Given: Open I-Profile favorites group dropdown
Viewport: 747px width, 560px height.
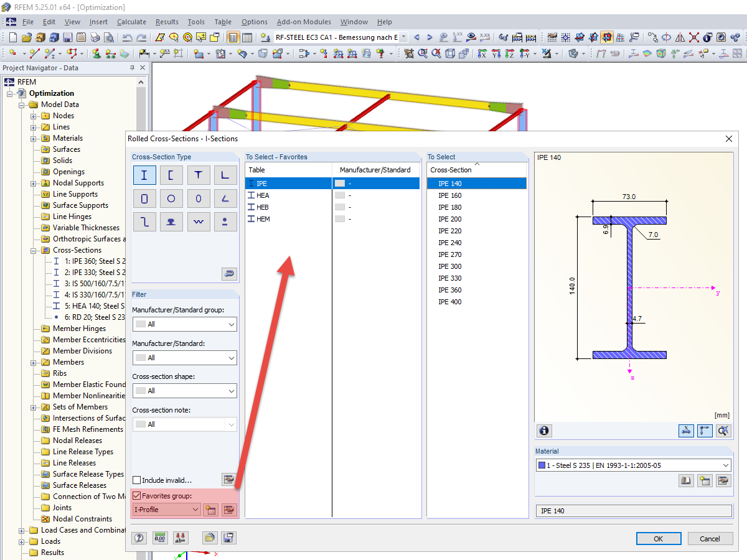Looking at the screenshot, I should coord(167,510).
